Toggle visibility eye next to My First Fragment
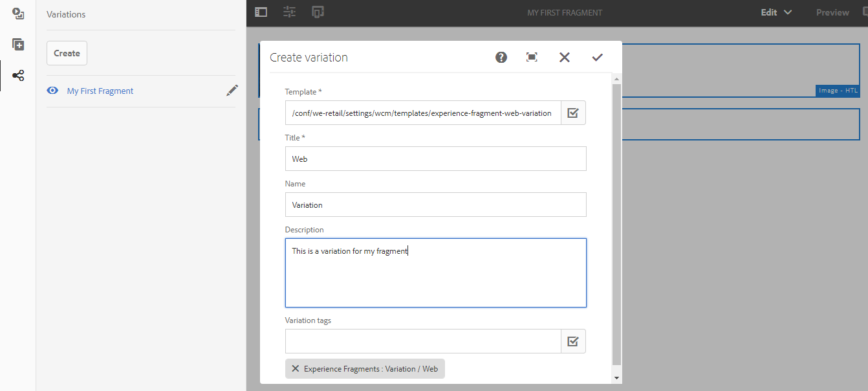Image resolution: width=868 pixels, height=391 pixels. pyautogui.click(x=52, y=91)
